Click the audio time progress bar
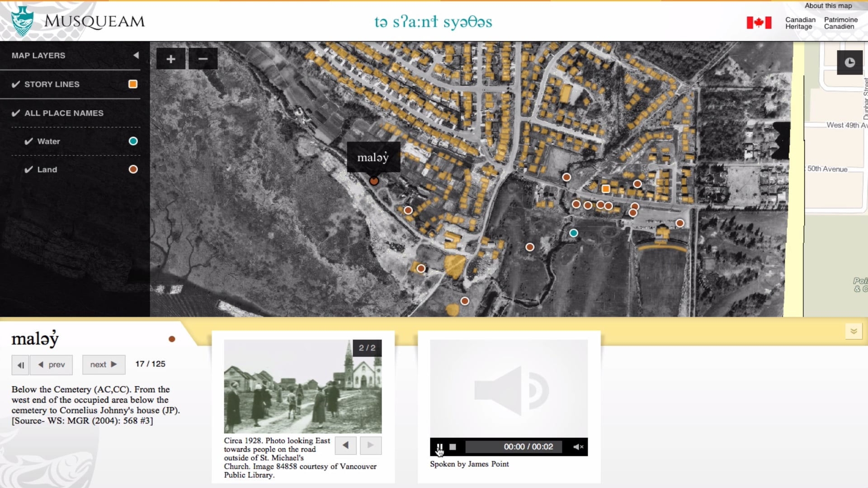868x488 pixels. [x=514, y=447]
